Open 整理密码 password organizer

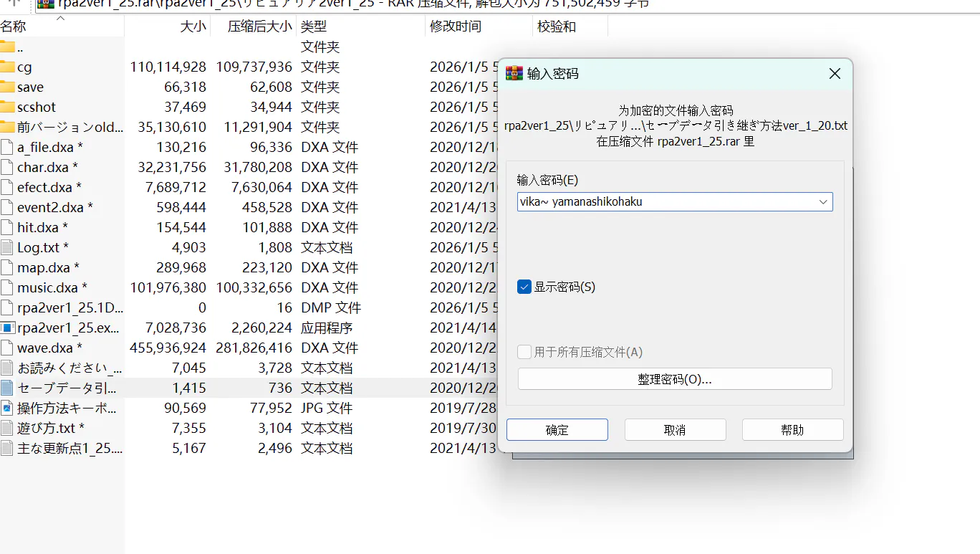coord(675,379)
